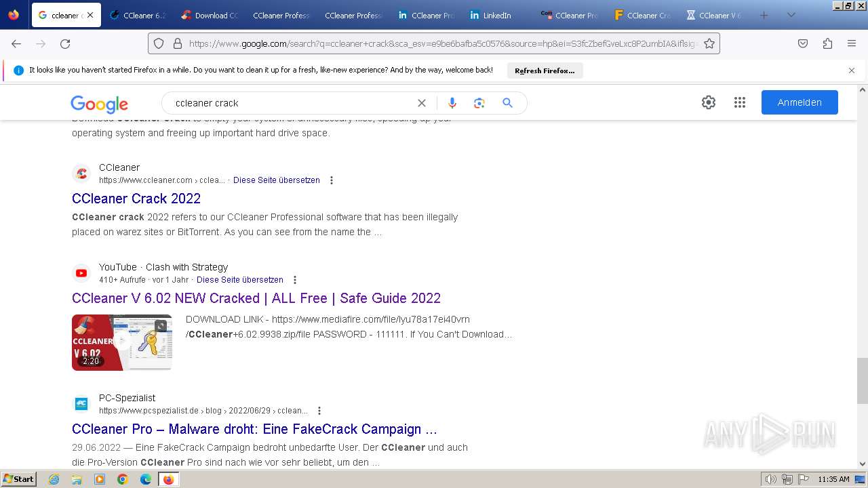Open the shield tracking protection icon
Screen dimensions: 868x488
click(159, 43)
